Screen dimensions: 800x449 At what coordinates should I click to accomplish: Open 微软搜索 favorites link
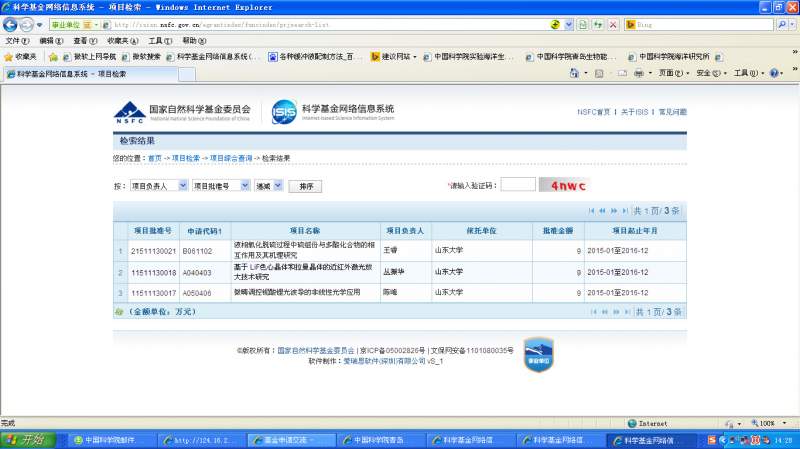click(x=141, y=57)
